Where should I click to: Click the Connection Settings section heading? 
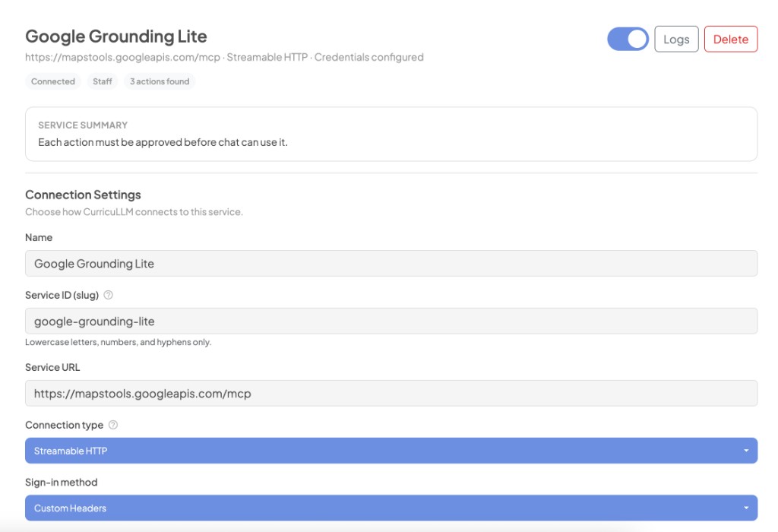pyautogui.click(x=83, y=195)
